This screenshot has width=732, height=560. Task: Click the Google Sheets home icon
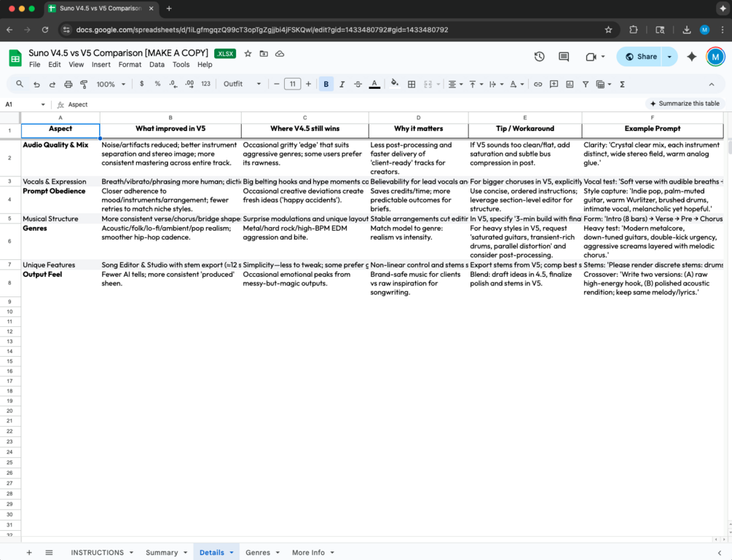coord(15,58)
